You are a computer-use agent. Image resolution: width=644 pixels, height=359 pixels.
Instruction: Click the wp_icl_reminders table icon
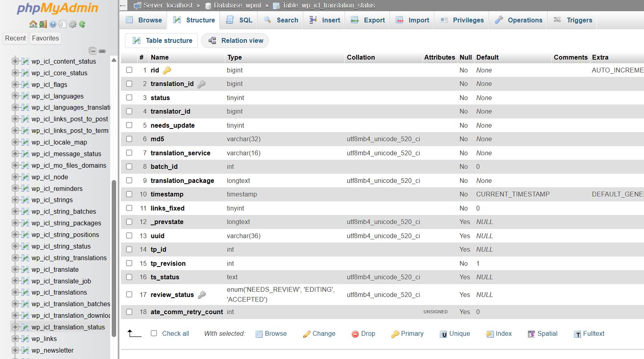click(x=25, y=189)
